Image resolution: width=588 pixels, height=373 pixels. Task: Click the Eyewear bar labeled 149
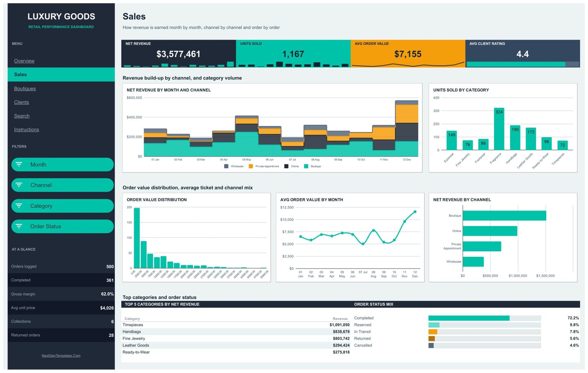pyautogui.click(x=452, y=140)
